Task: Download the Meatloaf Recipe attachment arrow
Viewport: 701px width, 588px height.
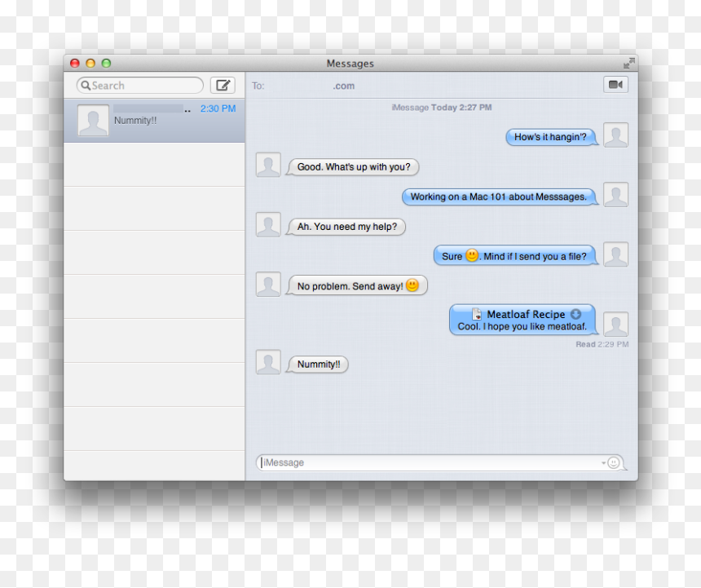Action: pos(575,314)
